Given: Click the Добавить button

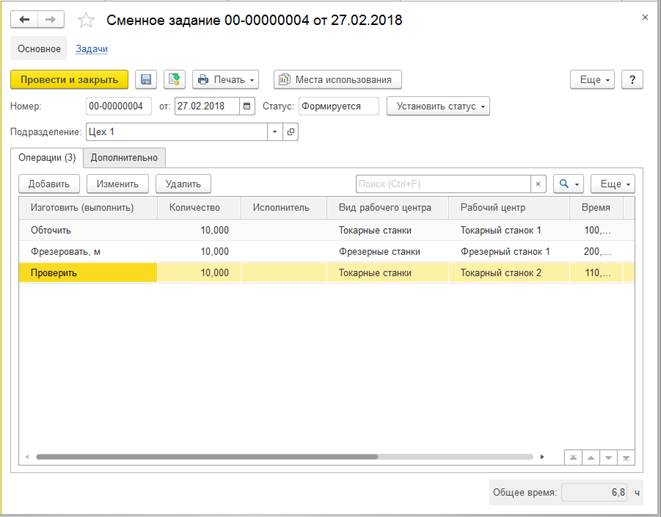Looking at the screenshot, I should [49, 184].
